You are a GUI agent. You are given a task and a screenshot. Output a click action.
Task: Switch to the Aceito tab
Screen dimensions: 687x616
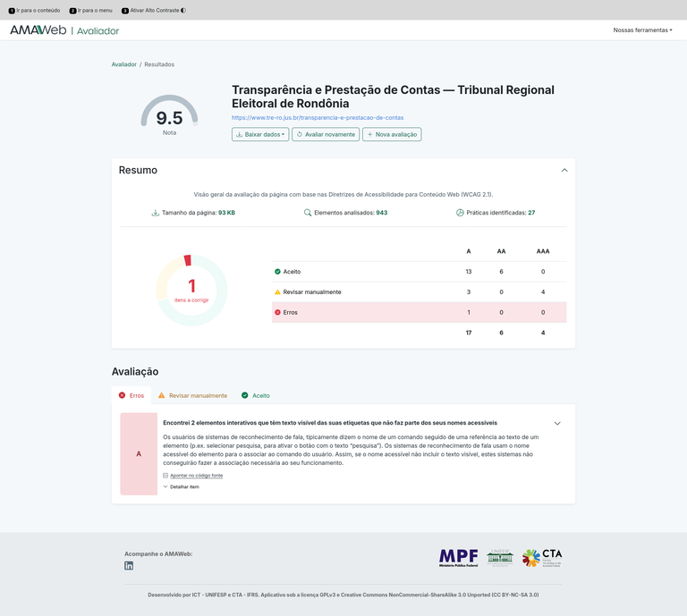(256, 395)
